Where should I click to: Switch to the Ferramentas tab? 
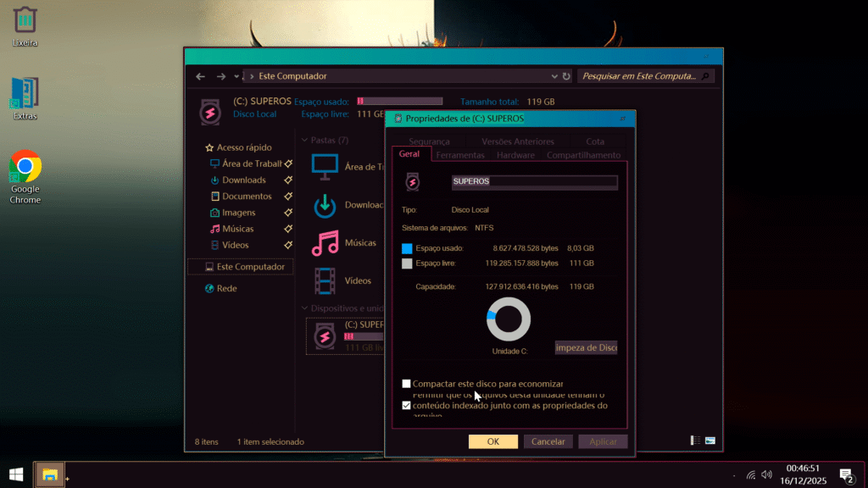pyautogui.click(x=460, y=155)
